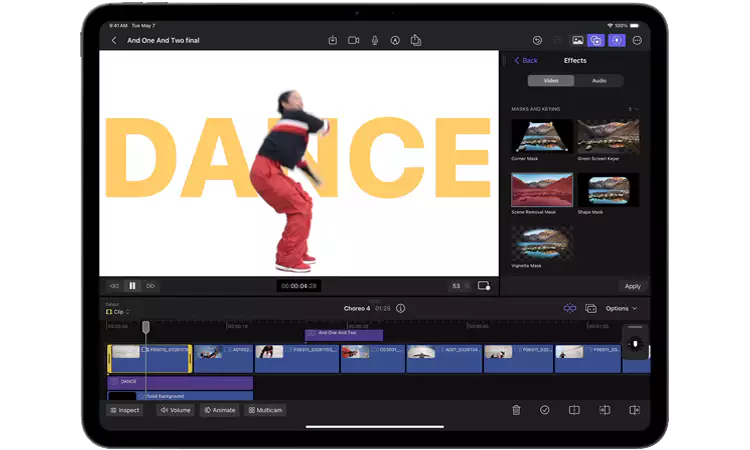Jump to the previous edit point
Screen dimensions: 750x450
click(x=114, y=286)
